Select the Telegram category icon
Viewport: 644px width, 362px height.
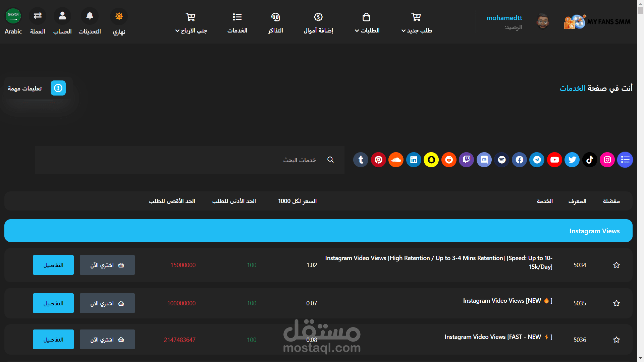pyautogui.click(x=537, y=160)
